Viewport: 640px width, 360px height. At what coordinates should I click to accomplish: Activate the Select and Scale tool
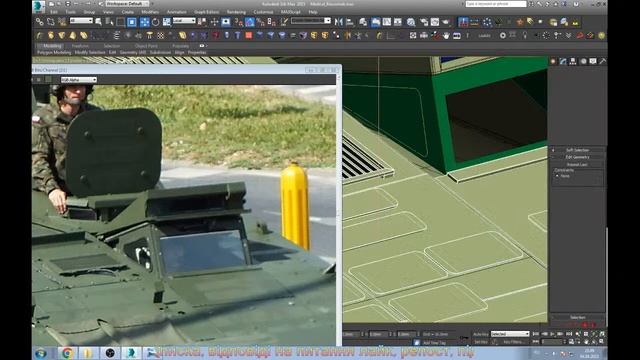click(x=167, y=22)
